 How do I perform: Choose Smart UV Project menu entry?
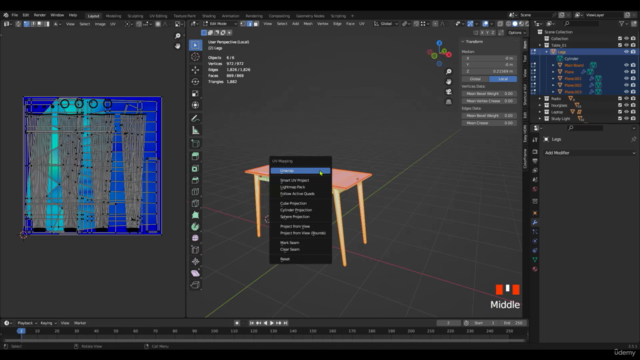pos(300,180)
